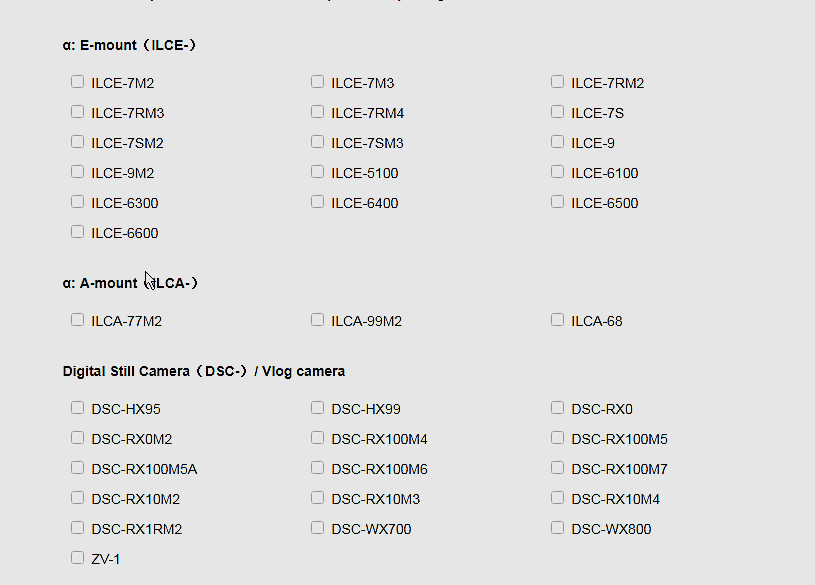Image resolution: width=815 pixels, height=585 pixels.
Task: Check the ILCE-5100 option
Action: 318,172
